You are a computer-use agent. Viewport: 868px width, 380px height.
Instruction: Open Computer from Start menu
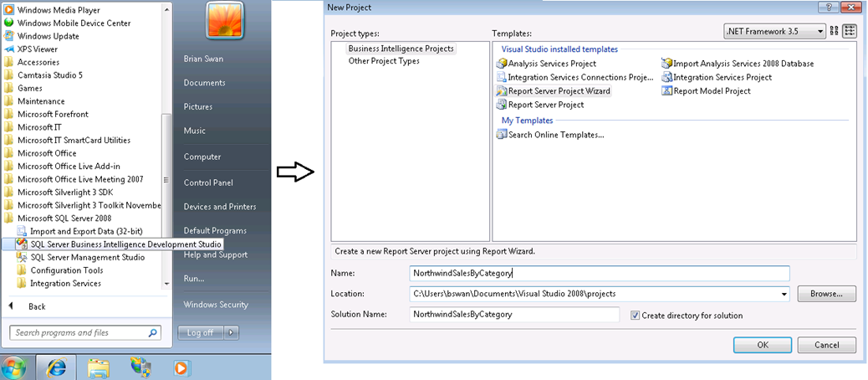(x=202, y=157)
